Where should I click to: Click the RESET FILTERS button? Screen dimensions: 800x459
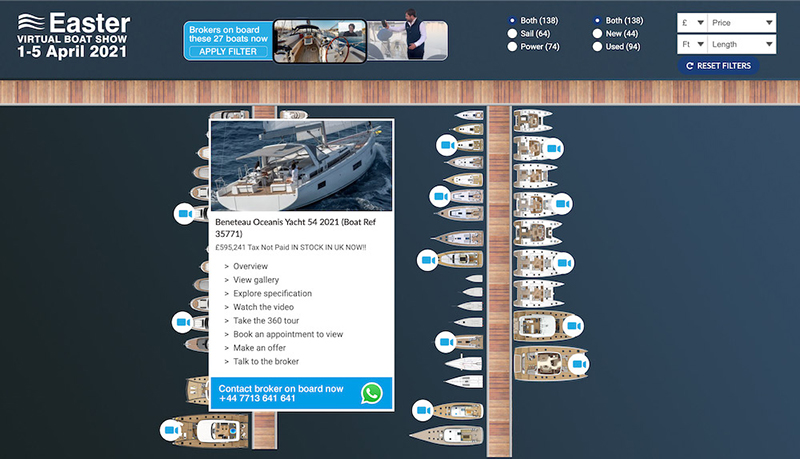(x=718, y=66)
